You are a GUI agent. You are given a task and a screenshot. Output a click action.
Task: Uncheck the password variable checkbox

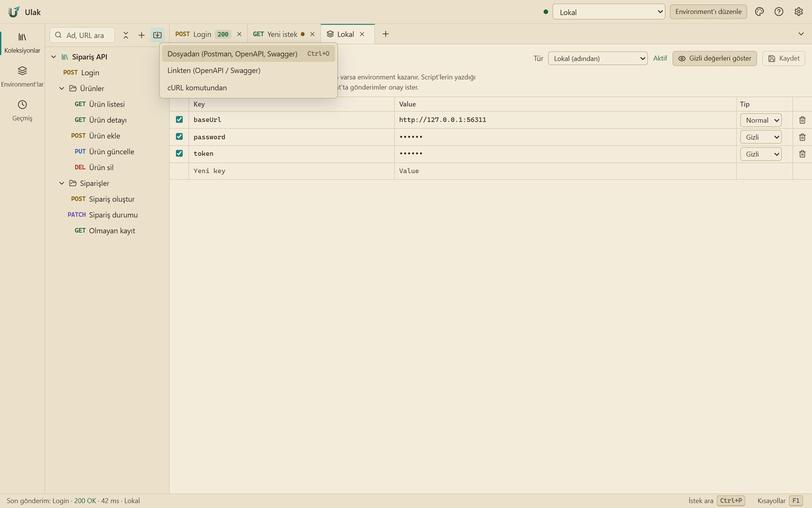click(179, 137)
